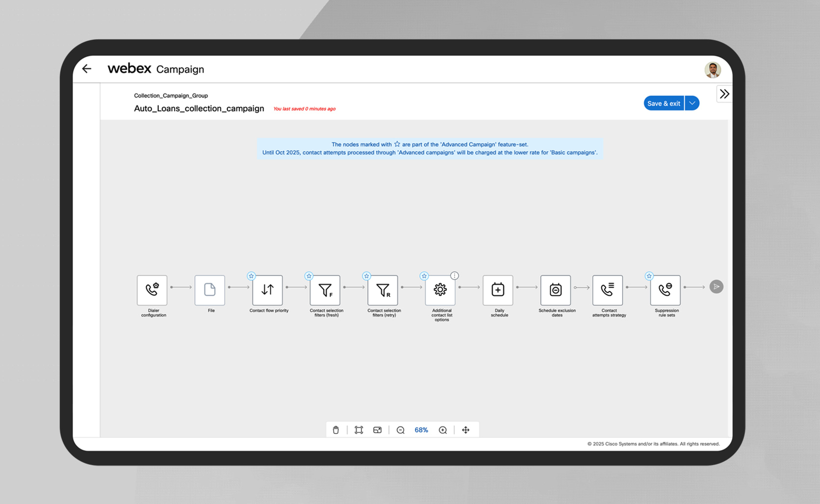Viewport: 820px width, 504px height.
Task: Open the Daily schedule node
Action: point(498,290)
